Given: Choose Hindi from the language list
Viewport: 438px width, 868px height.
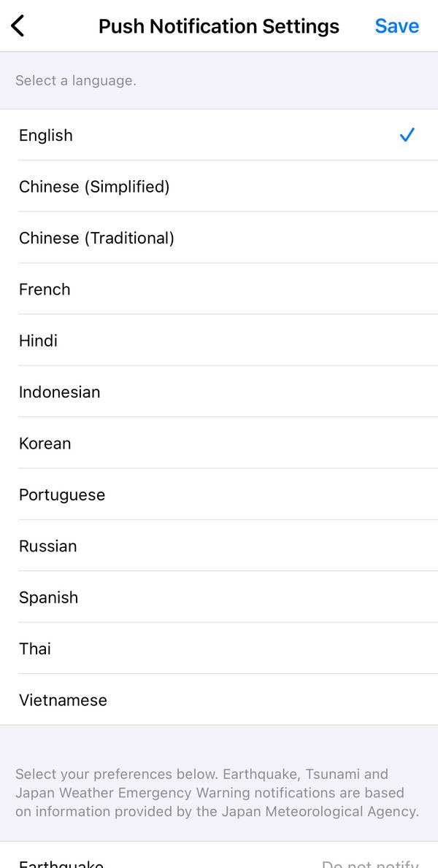Looking at the screenshot, I should (219, 341).
